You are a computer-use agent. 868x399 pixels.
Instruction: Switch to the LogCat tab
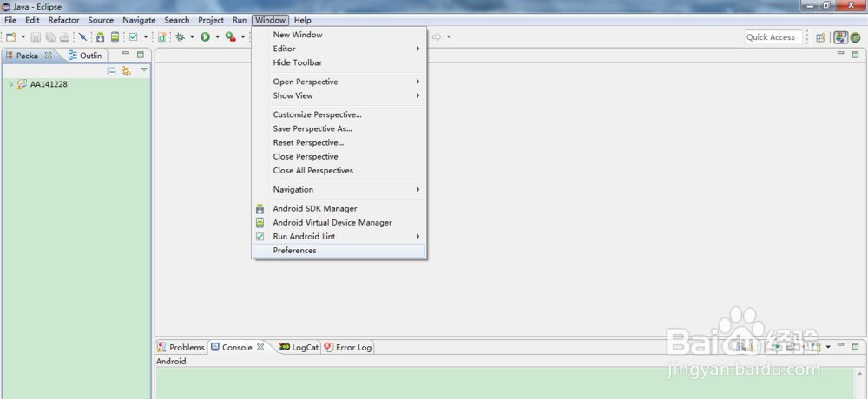pos(299,348)
